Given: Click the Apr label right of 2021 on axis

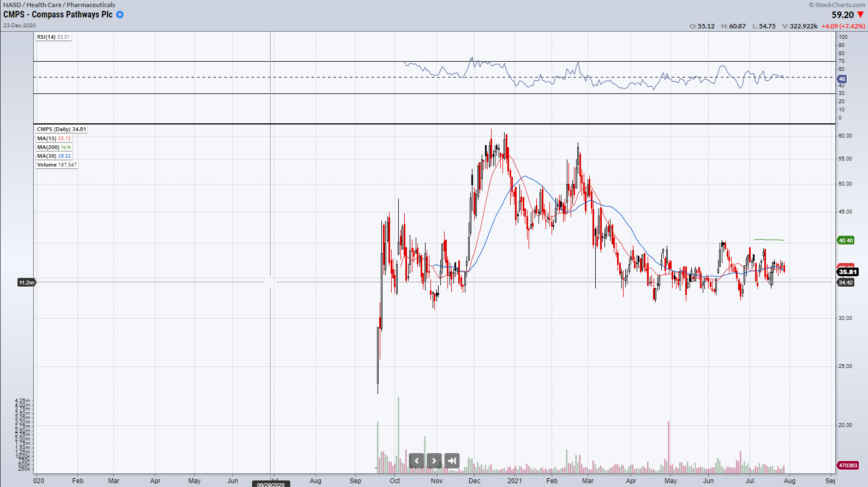Looking at the screenshot, I should 631,481.
